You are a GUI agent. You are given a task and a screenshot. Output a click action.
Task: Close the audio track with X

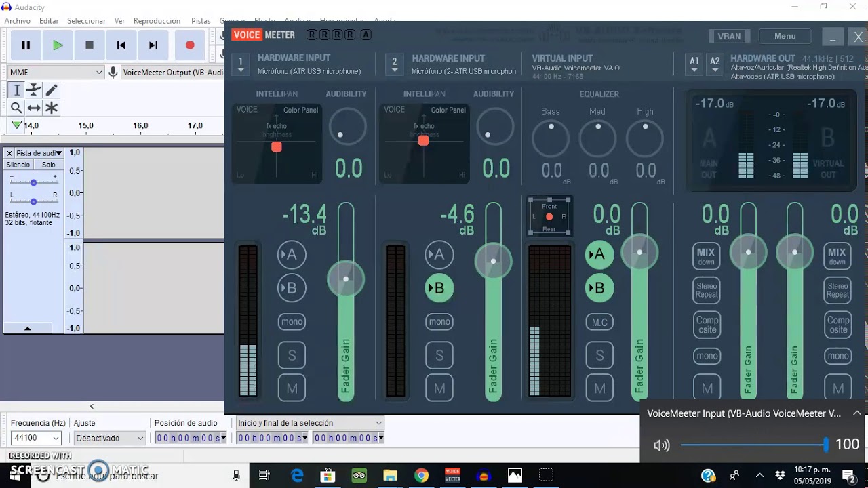pyautogui.click(x=9, y=153)
